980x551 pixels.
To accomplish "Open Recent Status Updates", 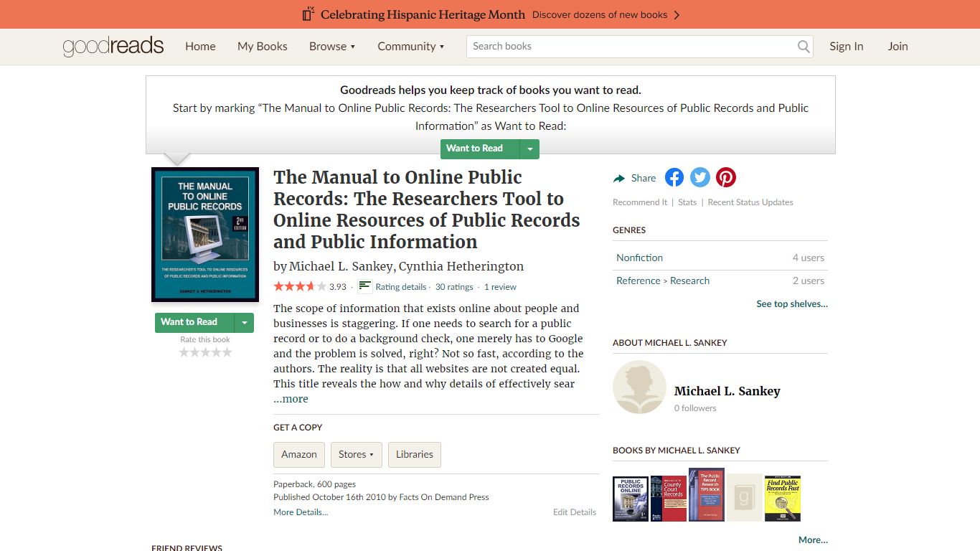I will pyautogui.click(x=750, y=202).
